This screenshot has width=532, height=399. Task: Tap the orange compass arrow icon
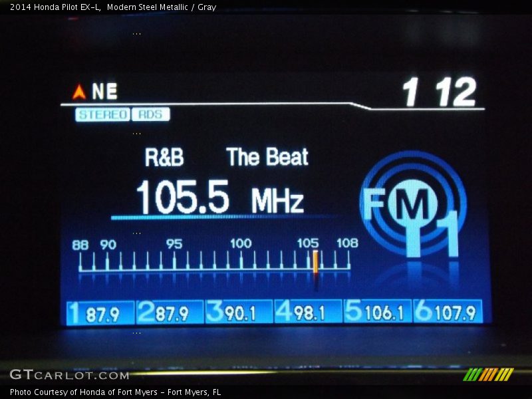tap(79, 92)
